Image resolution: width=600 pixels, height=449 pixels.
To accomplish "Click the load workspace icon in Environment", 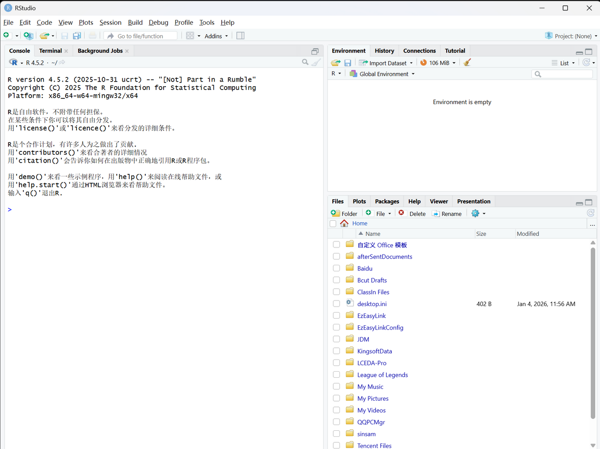I will [336, 63].
